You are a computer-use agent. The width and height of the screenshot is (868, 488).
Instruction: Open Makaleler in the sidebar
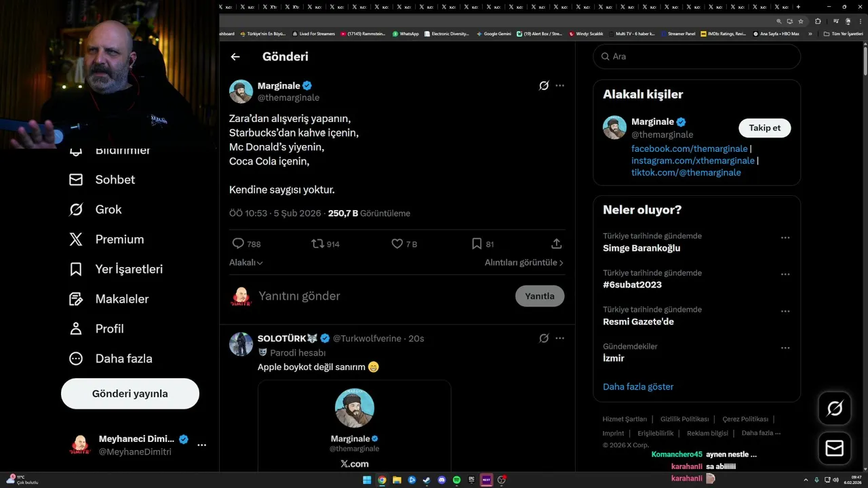pos(109,299)
